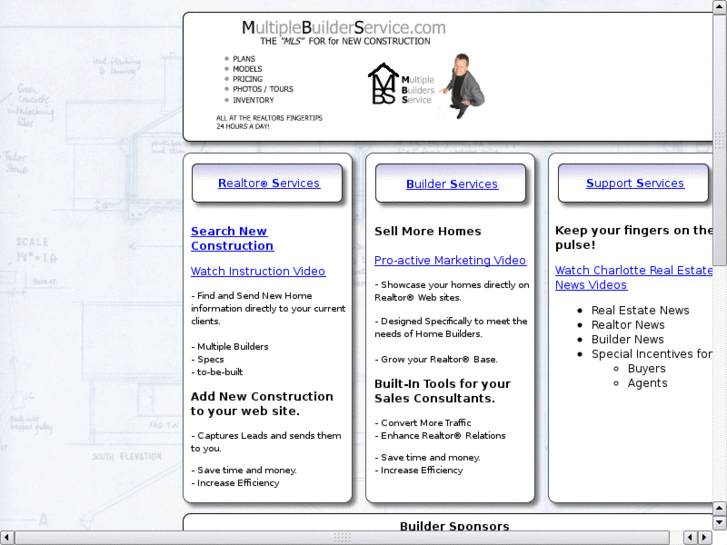Click the 'Real Estate News' bullet

(x=640, y=310)
